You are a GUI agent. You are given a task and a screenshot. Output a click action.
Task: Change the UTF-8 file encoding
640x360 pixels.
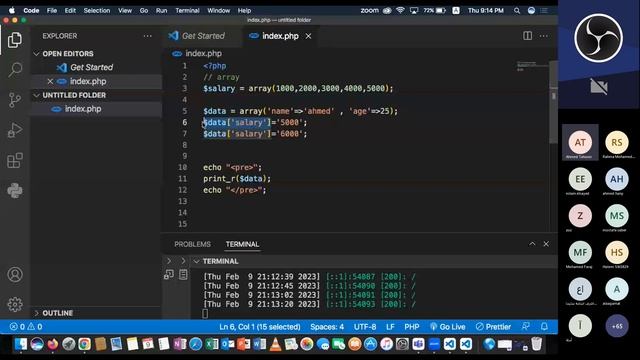coord(365,327)
